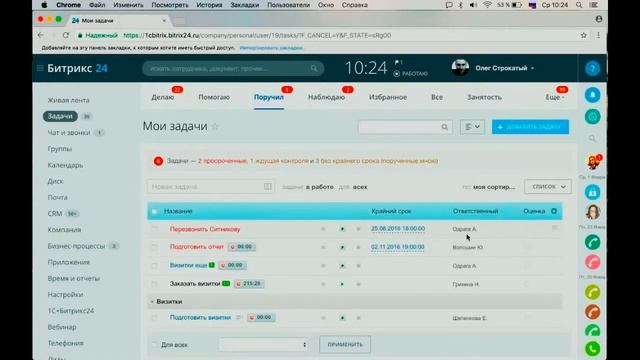The width and height of the screenshot is (640, 360).
Task: Open task Перезвонить Ситникову link
Action: coord(205,229)
